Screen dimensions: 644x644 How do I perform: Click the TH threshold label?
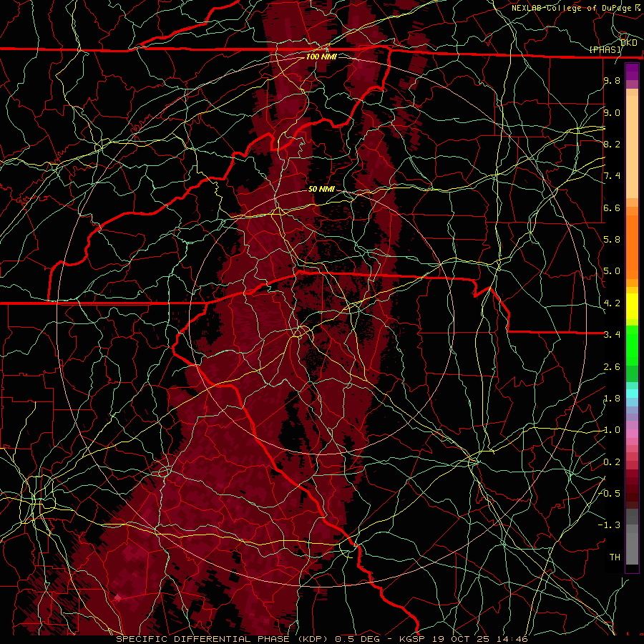tap(615, 557)
